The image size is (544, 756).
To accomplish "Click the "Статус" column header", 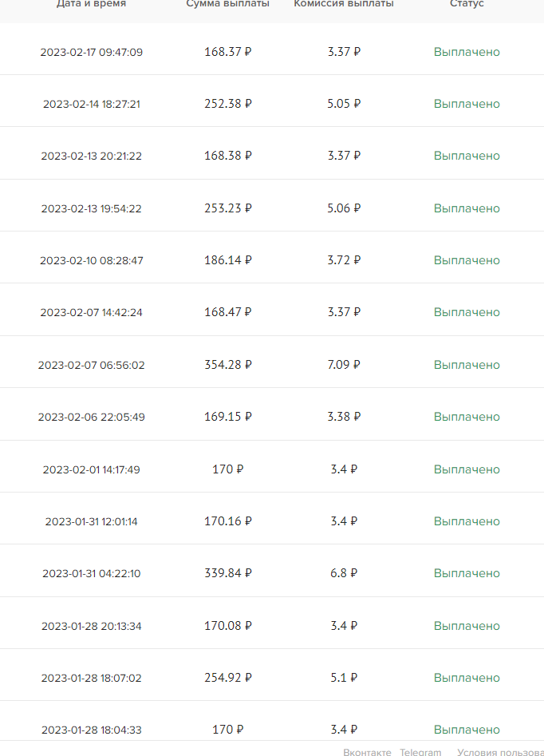I will (467, 4).
